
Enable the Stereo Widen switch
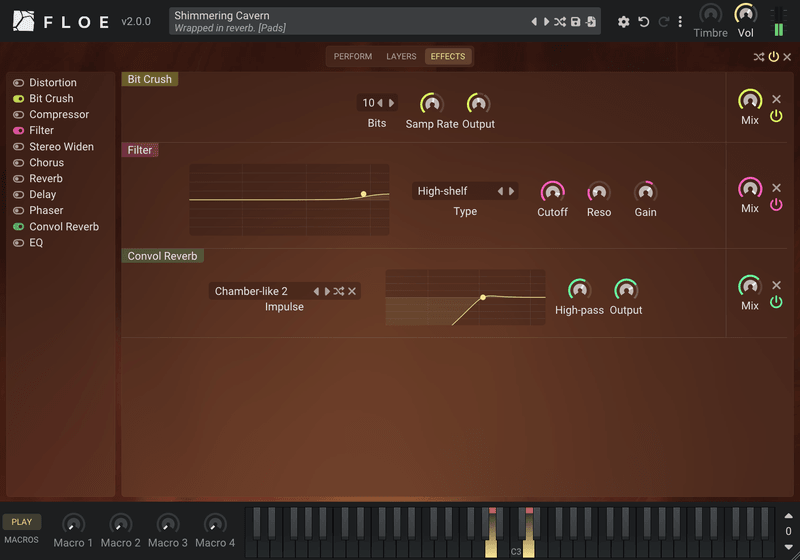[x=18, y=147]
